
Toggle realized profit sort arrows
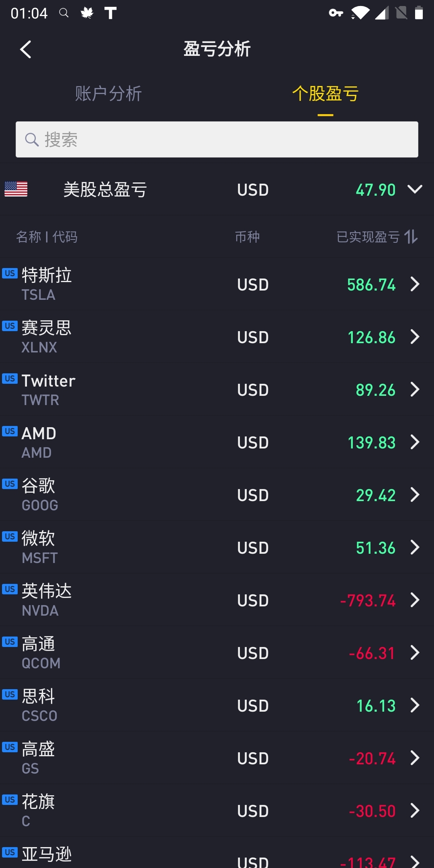click(411, 237)
